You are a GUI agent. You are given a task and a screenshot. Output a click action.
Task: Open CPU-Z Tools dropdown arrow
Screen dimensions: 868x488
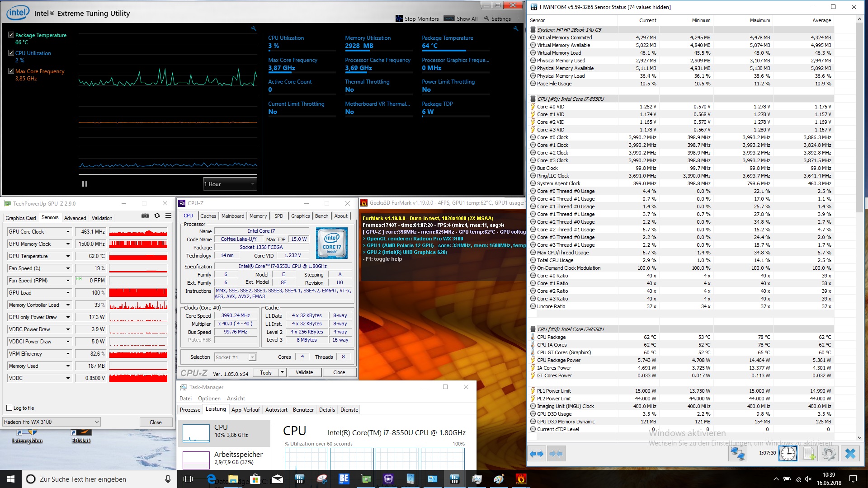pyautogui.click(x=283, y=372)
